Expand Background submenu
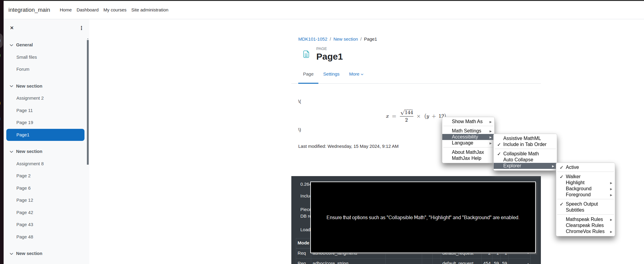 pos(585,189)
